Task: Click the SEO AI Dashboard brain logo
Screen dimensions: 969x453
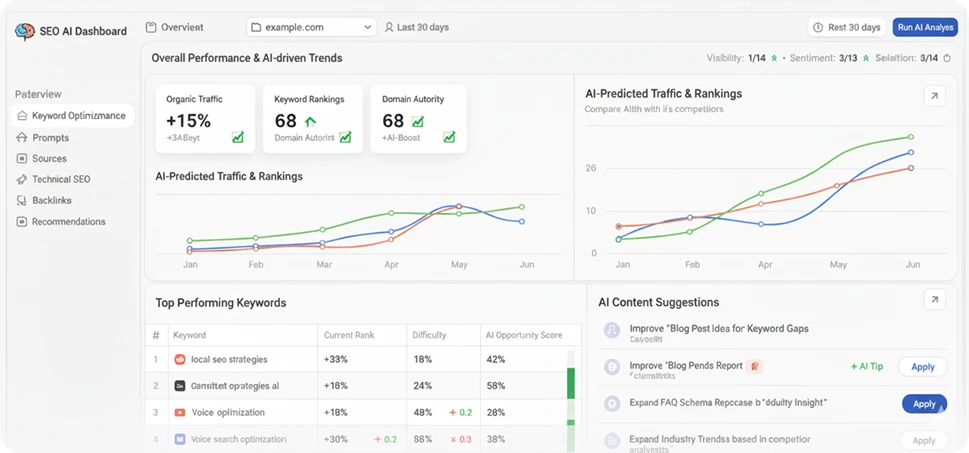Action: (x=24, y=31)
